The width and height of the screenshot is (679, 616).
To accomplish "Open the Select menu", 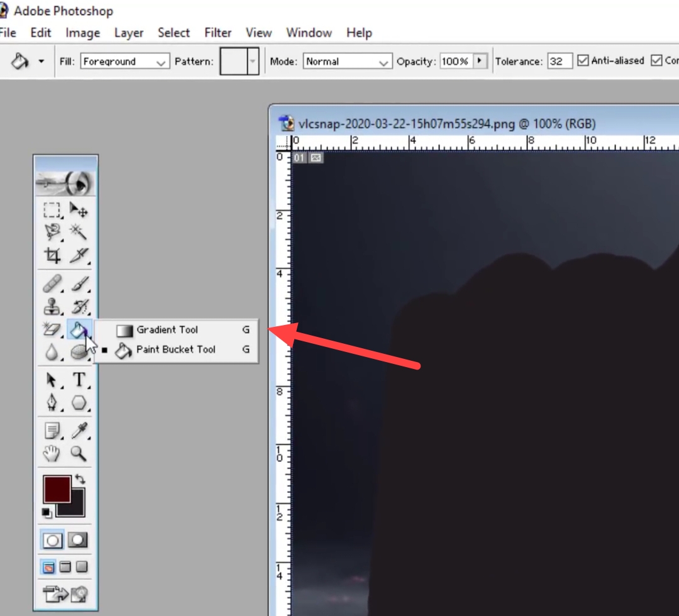I will click(x=174, y=33).
